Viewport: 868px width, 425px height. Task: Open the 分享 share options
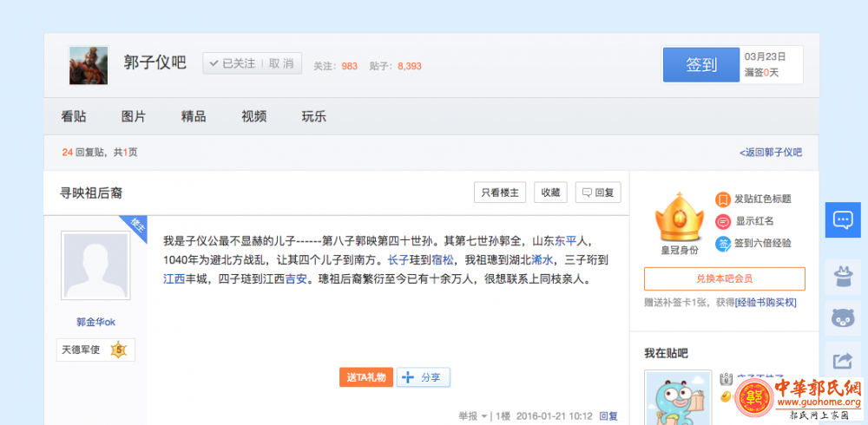coord(424,377)
